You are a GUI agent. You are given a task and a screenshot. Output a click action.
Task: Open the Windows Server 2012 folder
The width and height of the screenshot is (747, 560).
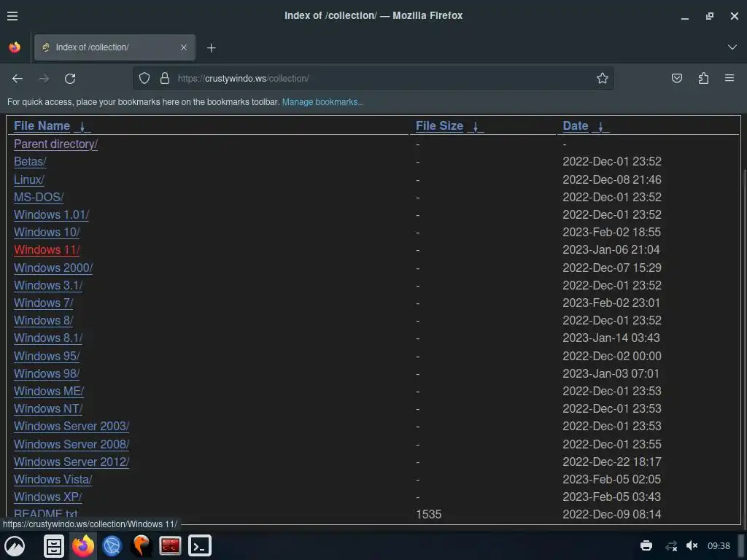(x=71, y=462)
